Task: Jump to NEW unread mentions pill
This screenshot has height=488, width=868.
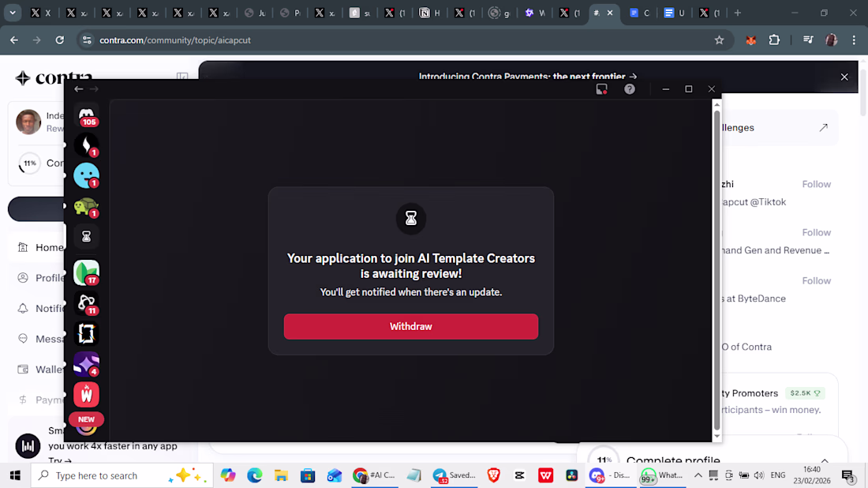Action: tap(86, 419)
